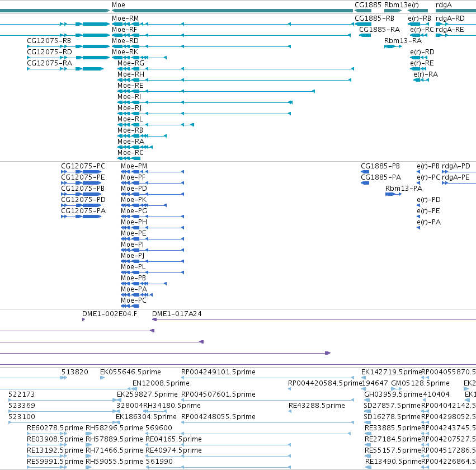The image size is (476, 470).
Task: Click the CG1885-RB transcript label
Action: [x=375, y=18]
